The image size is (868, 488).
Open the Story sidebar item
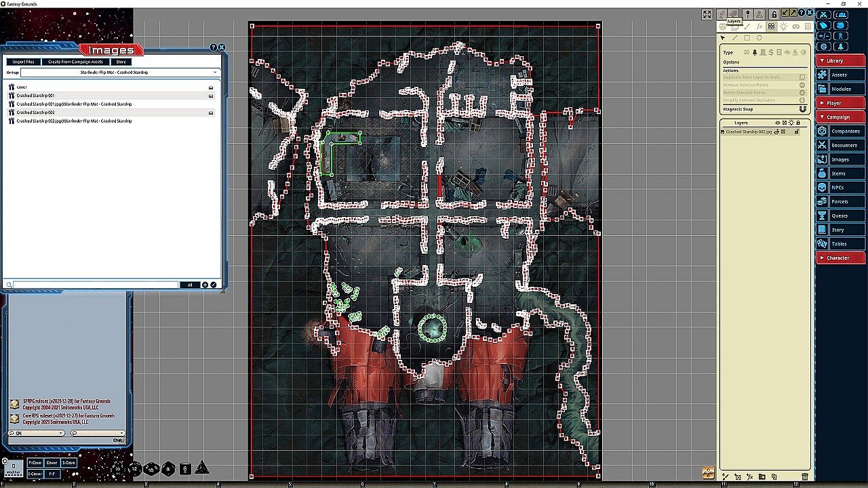point(840,230)
